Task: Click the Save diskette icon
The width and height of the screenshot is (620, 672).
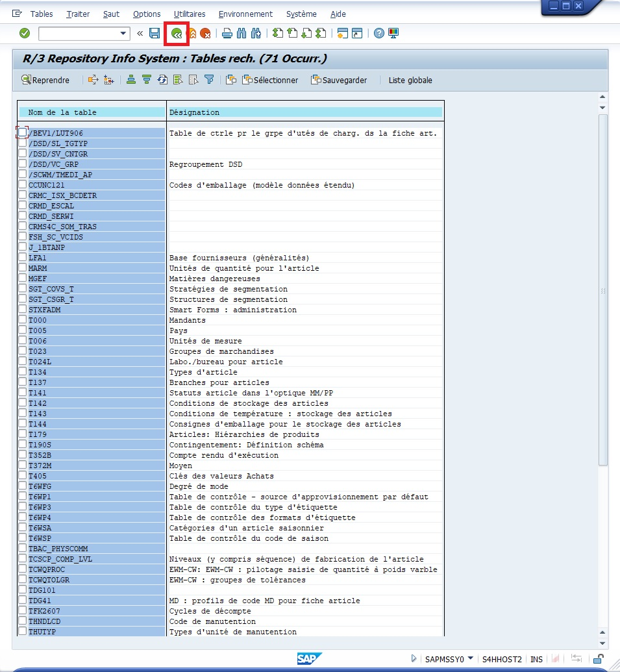Action: coord(155,33)
